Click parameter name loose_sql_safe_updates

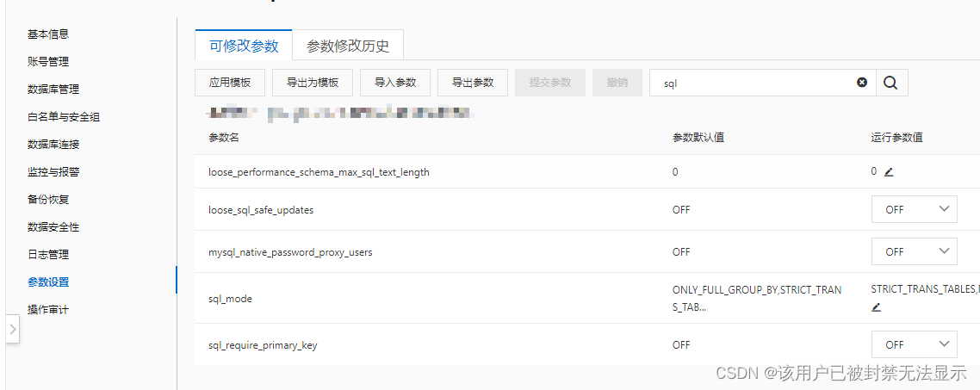click(261, 210)
